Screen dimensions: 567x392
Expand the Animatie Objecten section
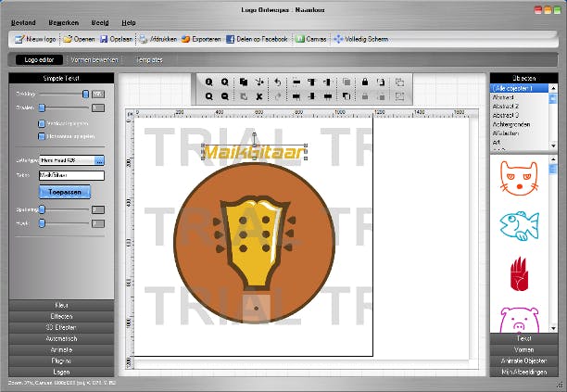coord(524,360)
